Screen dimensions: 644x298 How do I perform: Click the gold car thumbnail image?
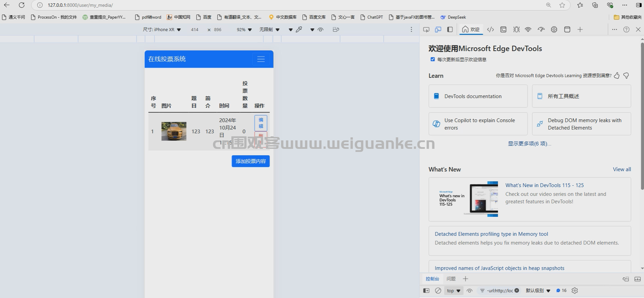tap(174, 131)
